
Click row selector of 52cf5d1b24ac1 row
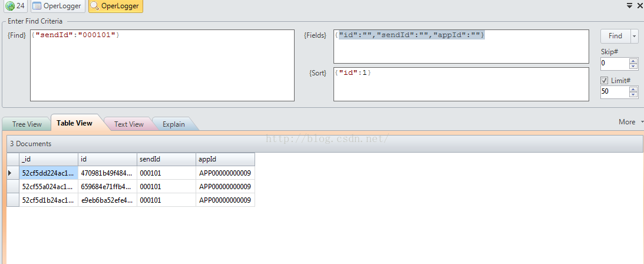[x=13, y=200]
